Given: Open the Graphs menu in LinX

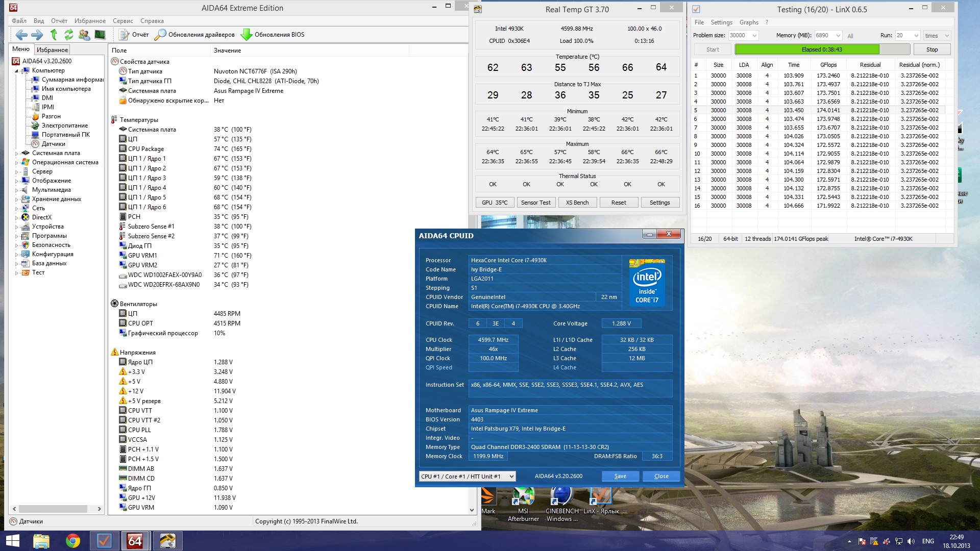Looking at the screenshot, I should pyautogui.click(x=748, y=22).
